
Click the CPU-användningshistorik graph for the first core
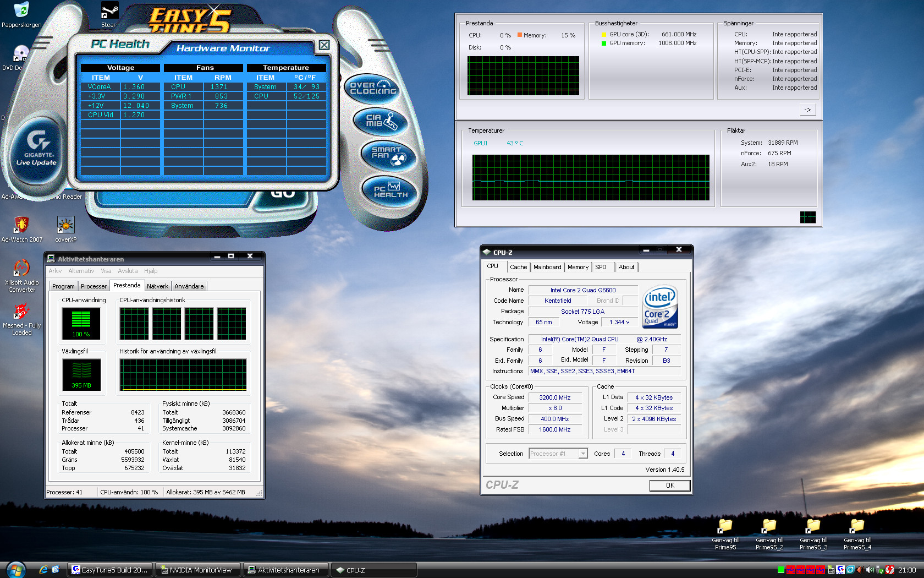pyautogui.click(x=134, y=324)
